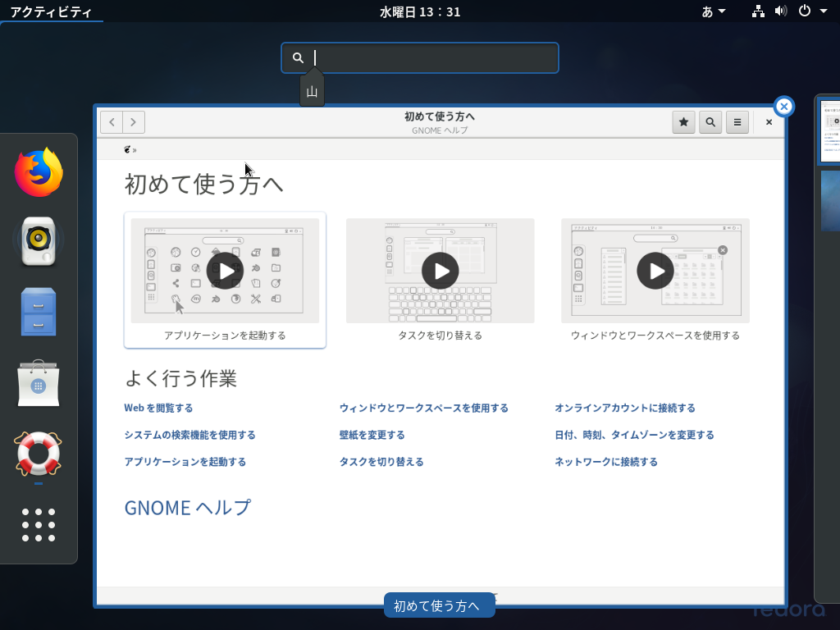The width and height of the screenshot is (840, 630).
Task: Open Help lifebuoy icon in dock
Action: (39, 453)
